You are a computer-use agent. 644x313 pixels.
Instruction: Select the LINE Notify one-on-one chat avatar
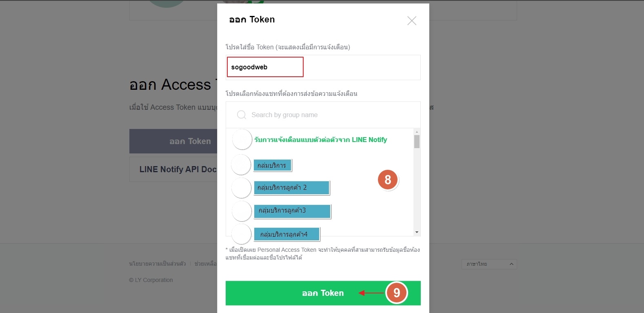242,140
